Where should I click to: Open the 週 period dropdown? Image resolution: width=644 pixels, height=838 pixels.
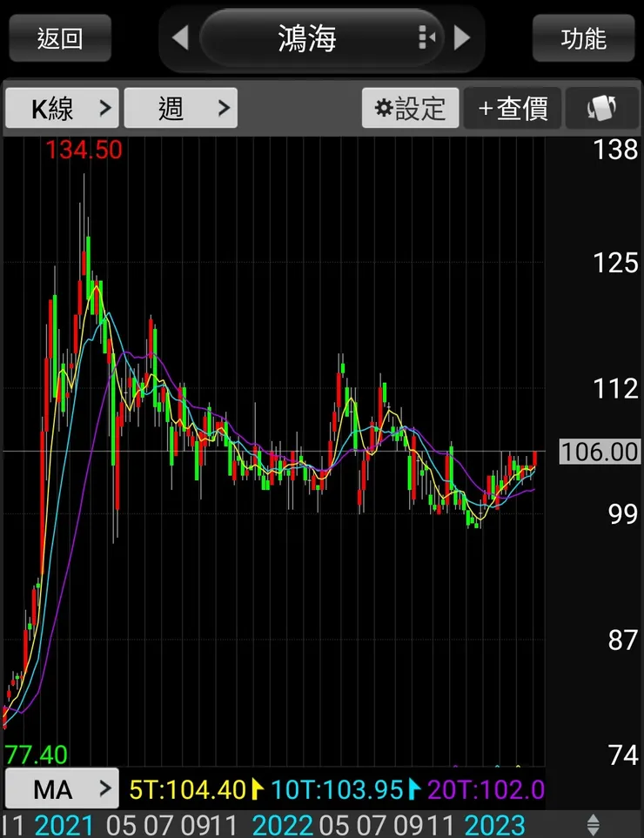pyautogui.click(x=181, y=108)
